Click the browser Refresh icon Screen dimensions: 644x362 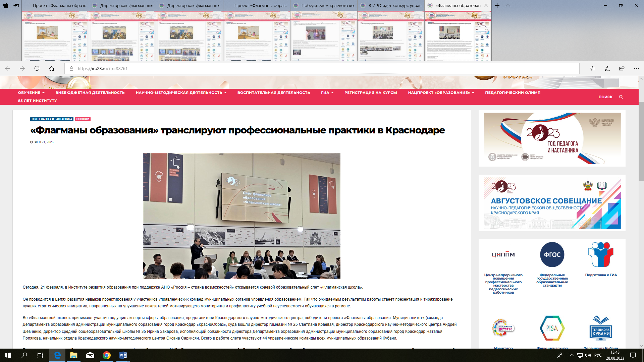37,68
